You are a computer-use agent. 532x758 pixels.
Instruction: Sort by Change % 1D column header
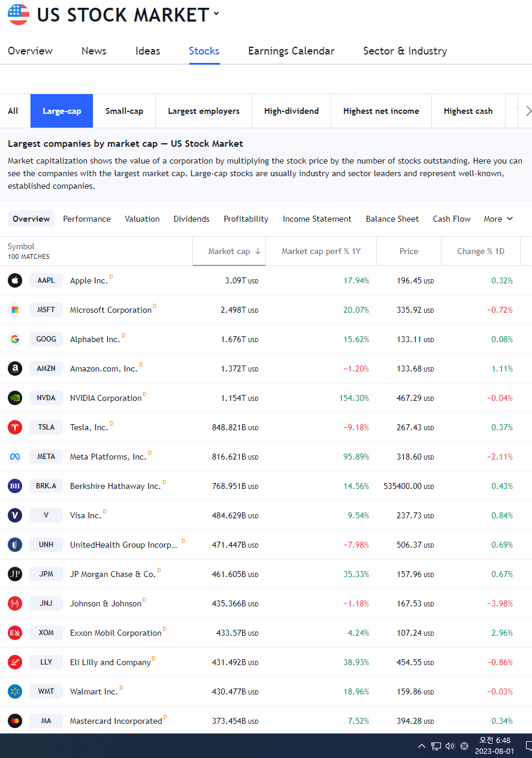click(x=480, y=251)
